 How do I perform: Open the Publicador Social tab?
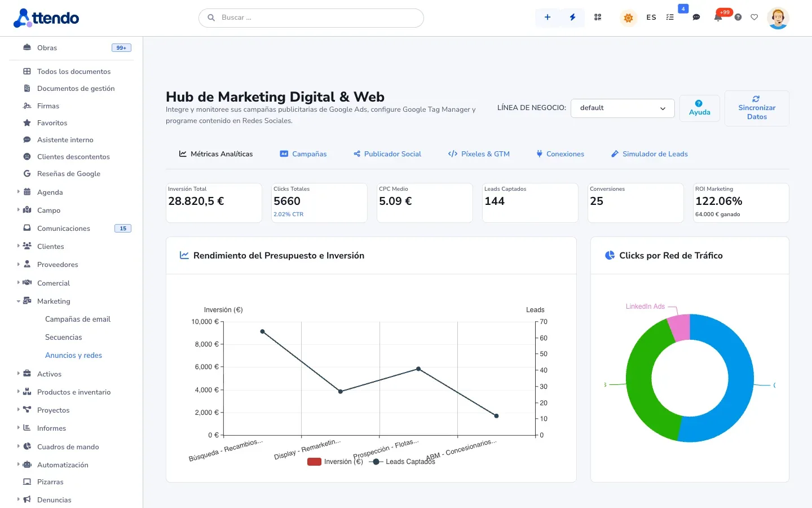[387, 154]
